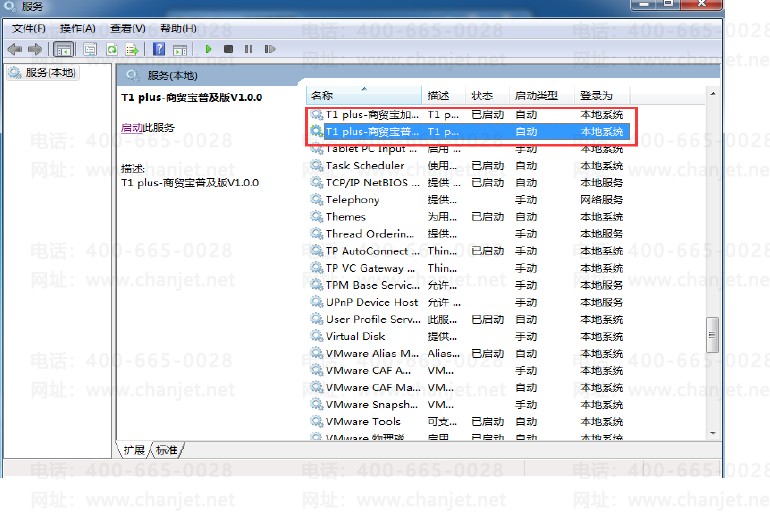The width and height of the screenshot is (770, 528).
Task: Sort by the 状态 column header
Action: (487, 95)
